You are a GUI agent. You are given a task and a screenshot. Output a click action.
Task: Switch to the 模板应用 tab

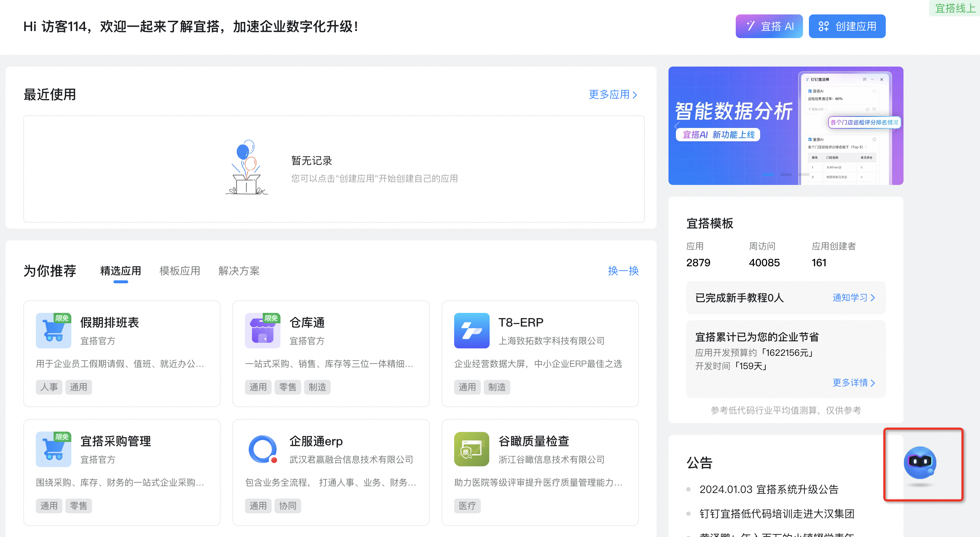(x=180, y=271)
